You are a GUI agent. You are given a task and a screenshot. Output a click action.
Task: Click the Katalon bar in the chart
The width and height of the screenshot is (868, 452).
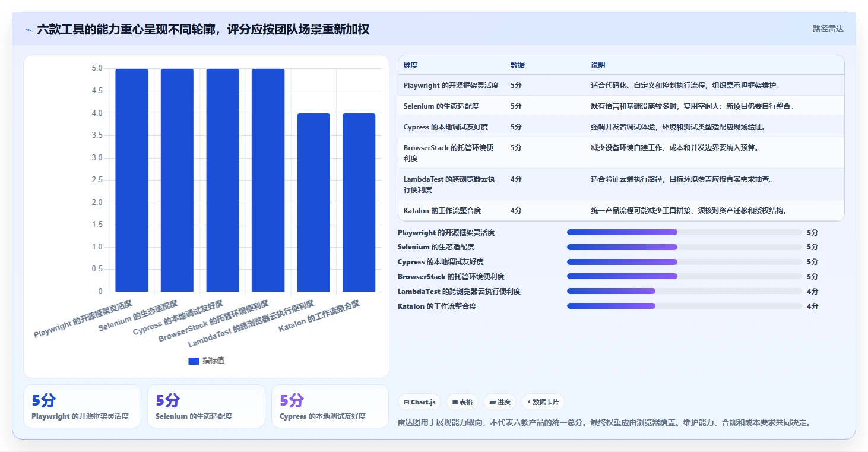click(359, 203)
